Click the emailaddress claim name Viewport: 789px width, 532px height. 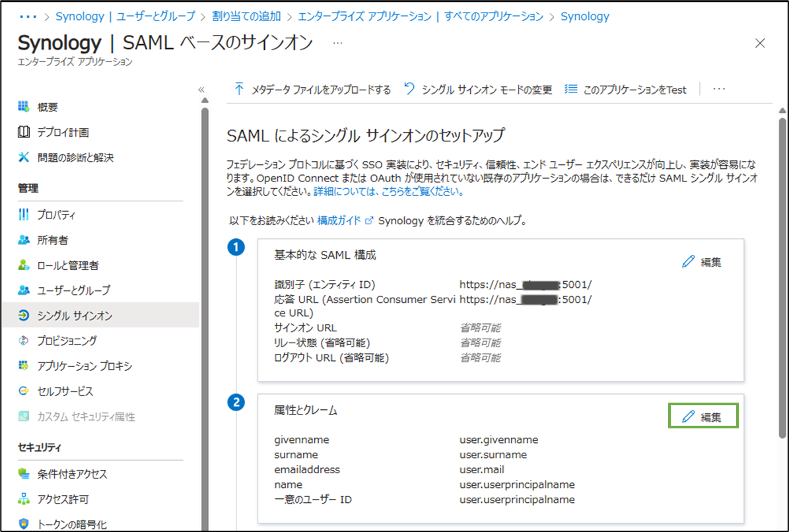[x=307, y=470]
